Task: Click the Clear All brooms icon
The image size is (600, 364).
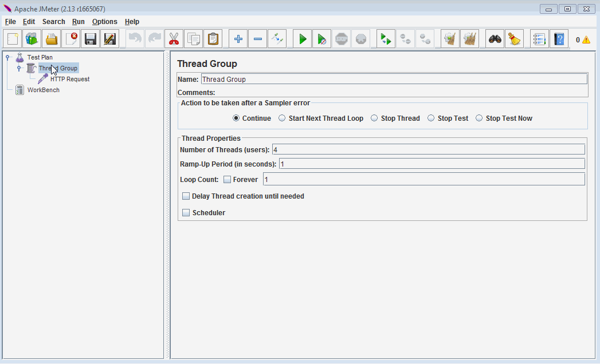Action: pyautogui.click(x=470, y=39)
